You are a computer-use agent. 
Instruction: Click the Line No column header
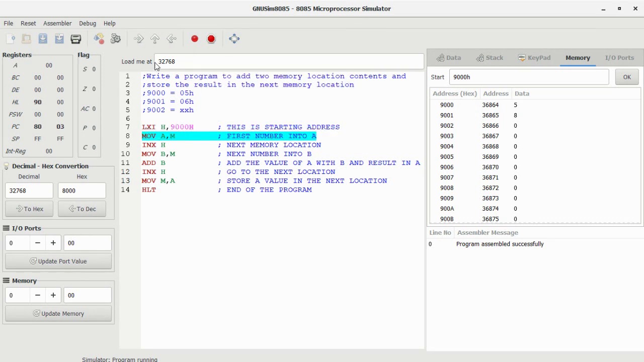pos(440,233)
